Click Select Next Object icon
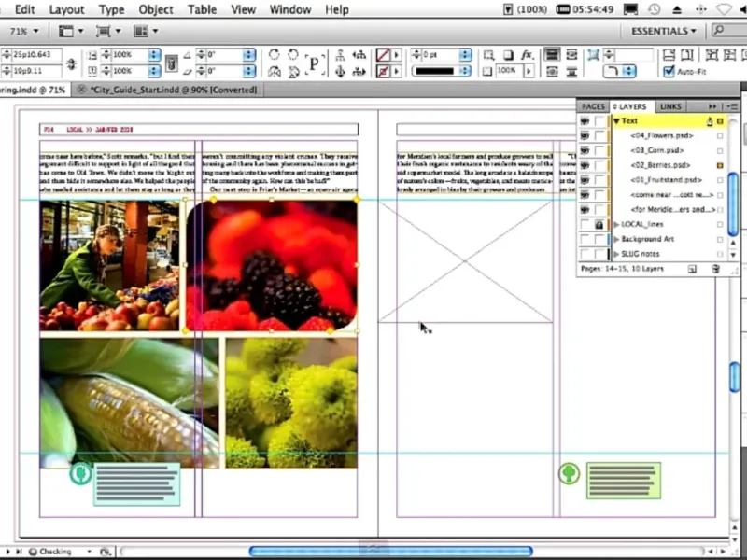 359,72
